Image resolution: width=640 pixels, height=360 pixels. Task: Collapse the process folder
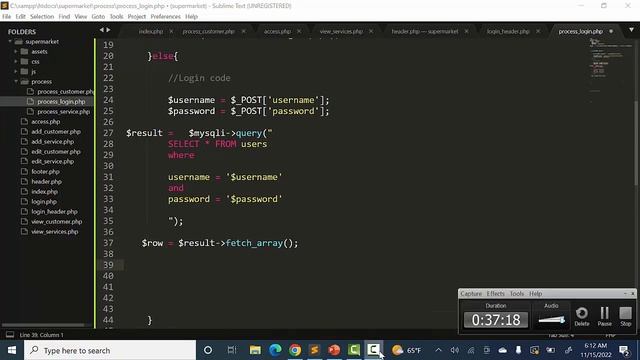click(x=16, y=81)
